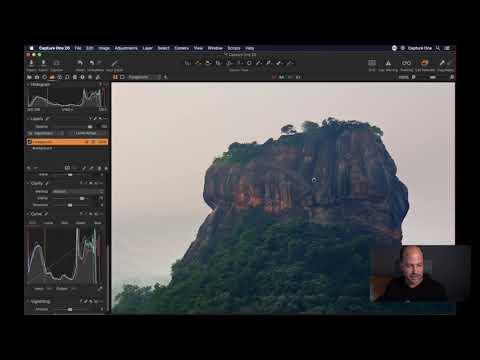Screen dimensions: 480x360
Task: Open the Camera menu
Action: point(182,48)
